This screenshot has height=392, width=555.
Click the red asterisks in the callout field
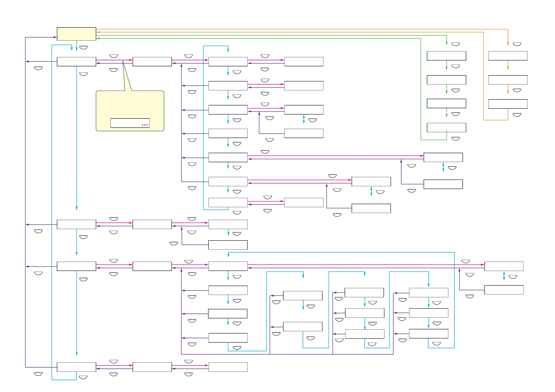point(144,125)
